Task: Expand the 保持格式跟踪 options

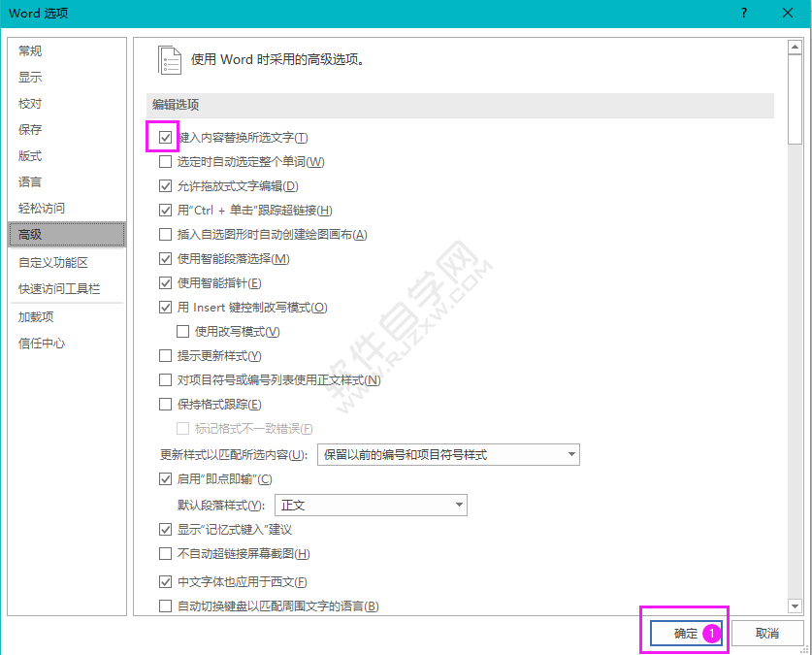Action: pos(165,404)
